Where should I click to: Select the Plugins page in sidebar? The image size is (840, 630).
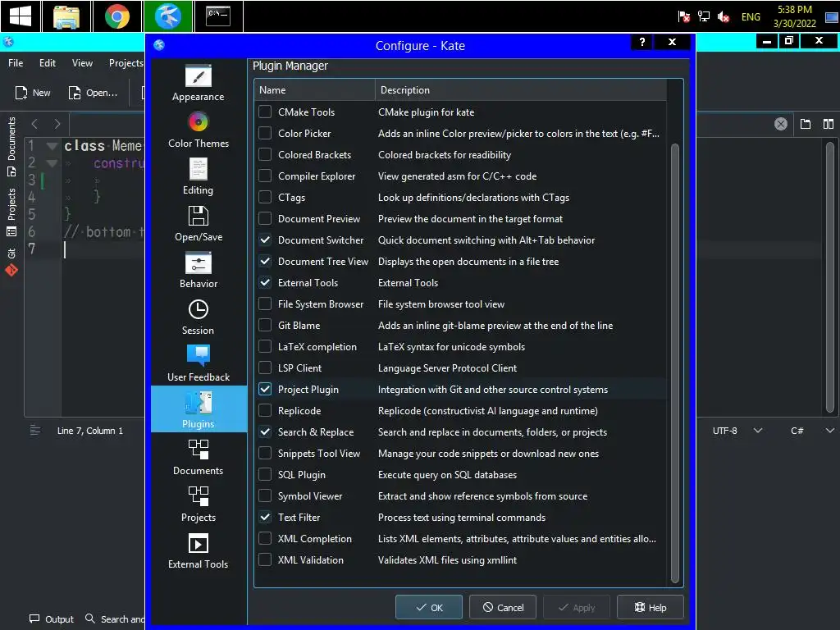coord(199,409)
